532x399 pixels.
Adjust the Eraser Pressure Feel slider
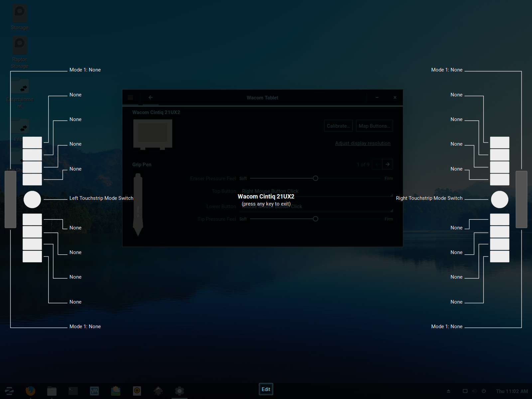pos(315,178)
